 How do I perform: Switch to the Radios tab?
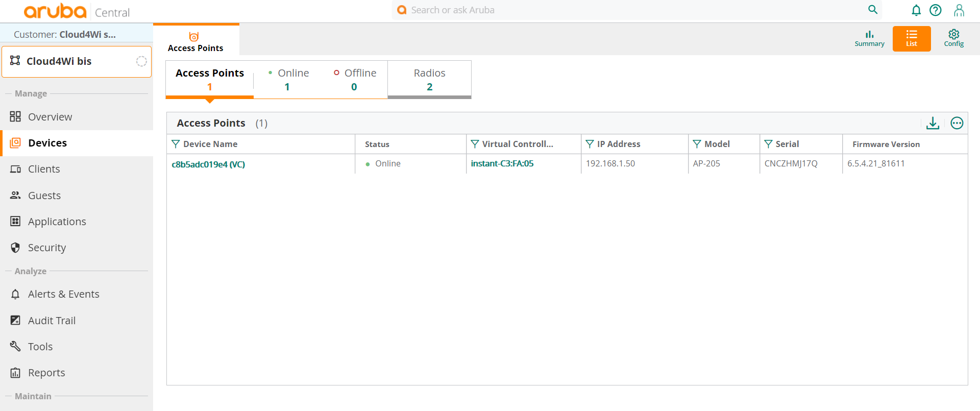click(429, 80)
